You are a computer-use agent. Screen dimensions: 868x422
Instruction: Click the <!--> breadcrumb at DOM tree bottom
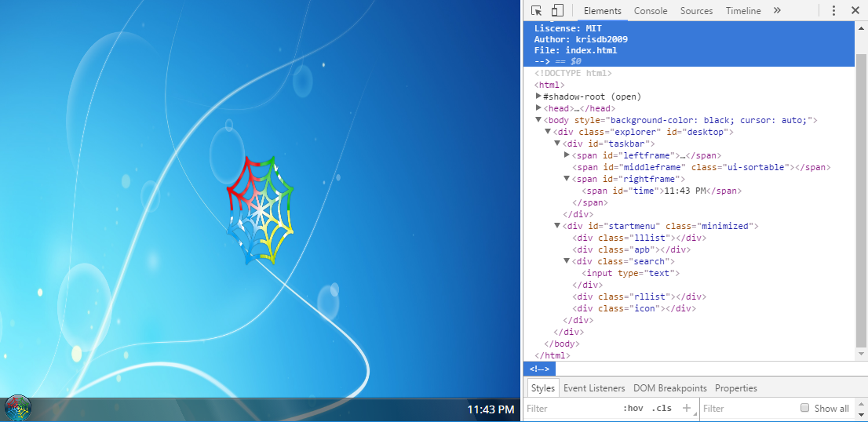539,369
